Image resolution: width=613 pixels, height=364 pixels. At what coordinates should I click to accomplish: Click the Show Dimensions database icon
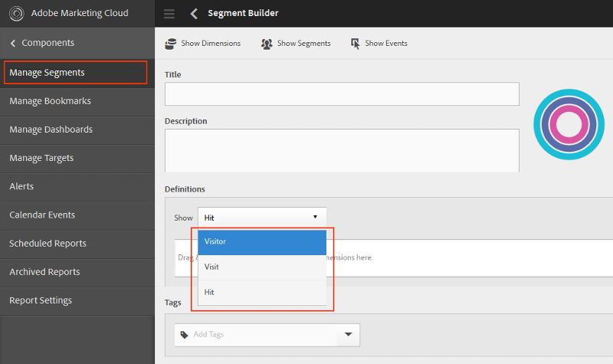pos(170,44)
